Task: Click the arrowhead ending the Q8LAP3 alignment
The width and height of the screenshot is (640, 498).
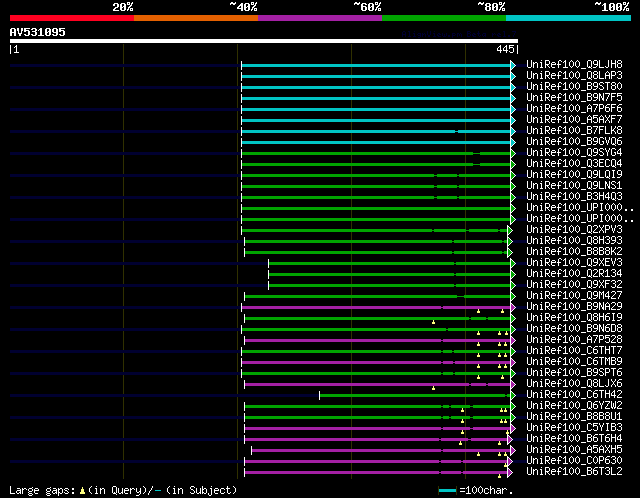Action: 513,76
